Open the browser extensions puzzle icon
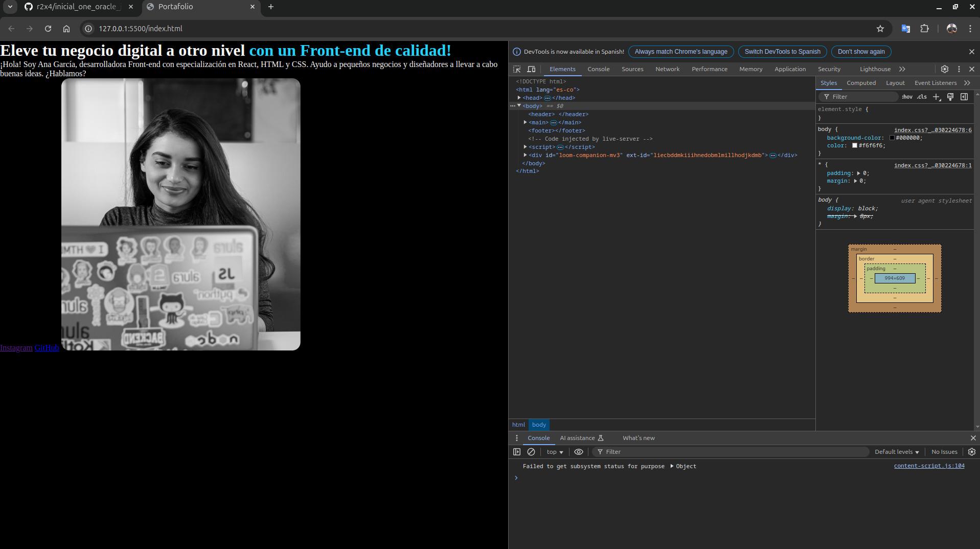 (924, 29)
